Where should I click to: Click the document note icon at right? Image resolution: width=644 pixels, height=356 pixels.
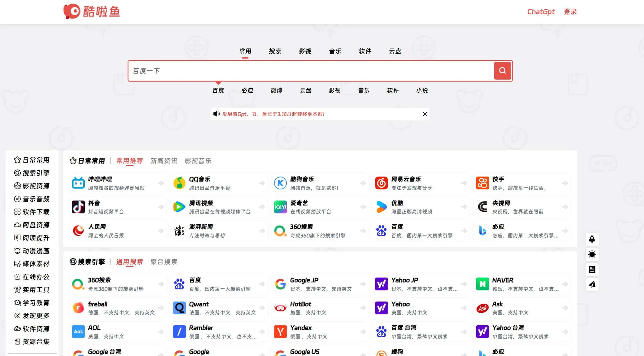tap(592, 269)
